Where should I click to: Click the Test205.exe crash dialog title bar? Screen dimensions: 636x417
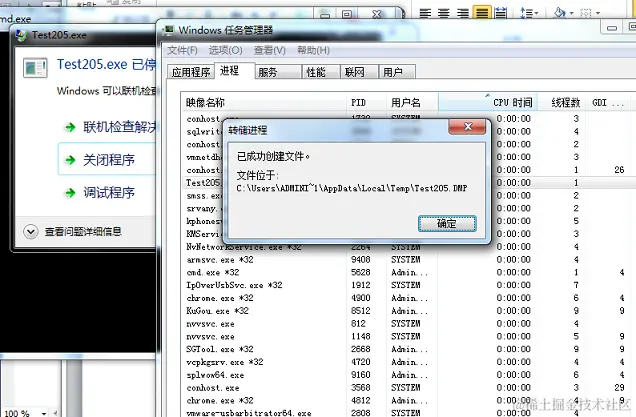(x=85, y=35)
